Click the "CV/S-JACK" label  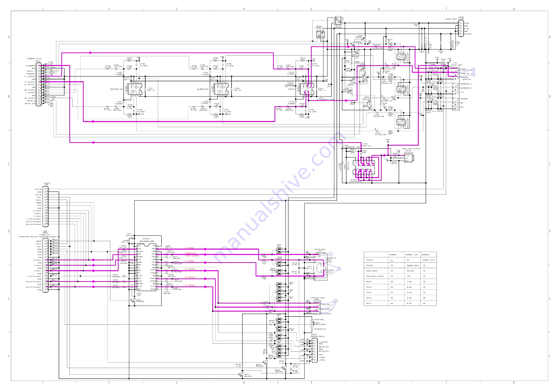[320, 249]
